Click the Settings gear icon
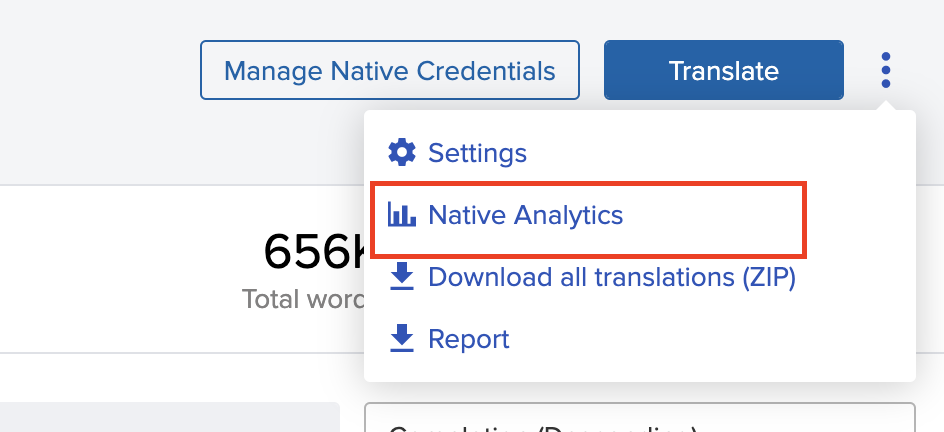This screenshot has width=944, height=432. 402,153
